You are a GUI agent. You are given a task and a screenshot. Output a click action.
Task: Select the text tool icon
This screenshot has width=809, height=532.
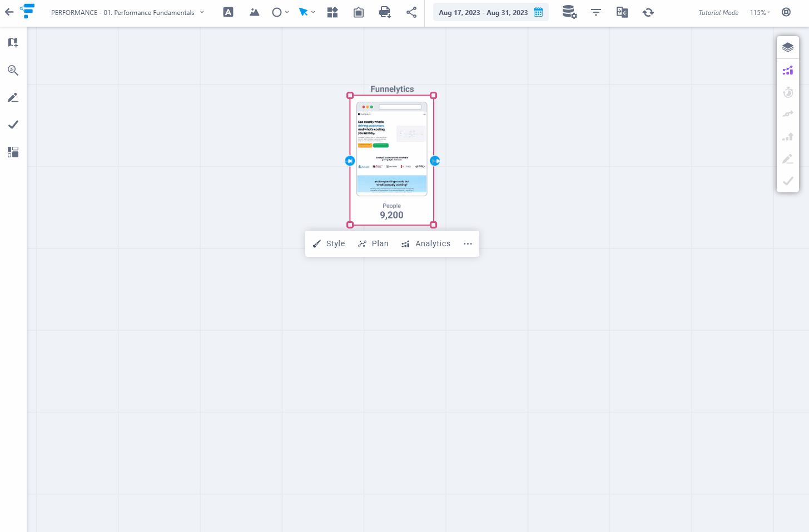pos(228,12)
